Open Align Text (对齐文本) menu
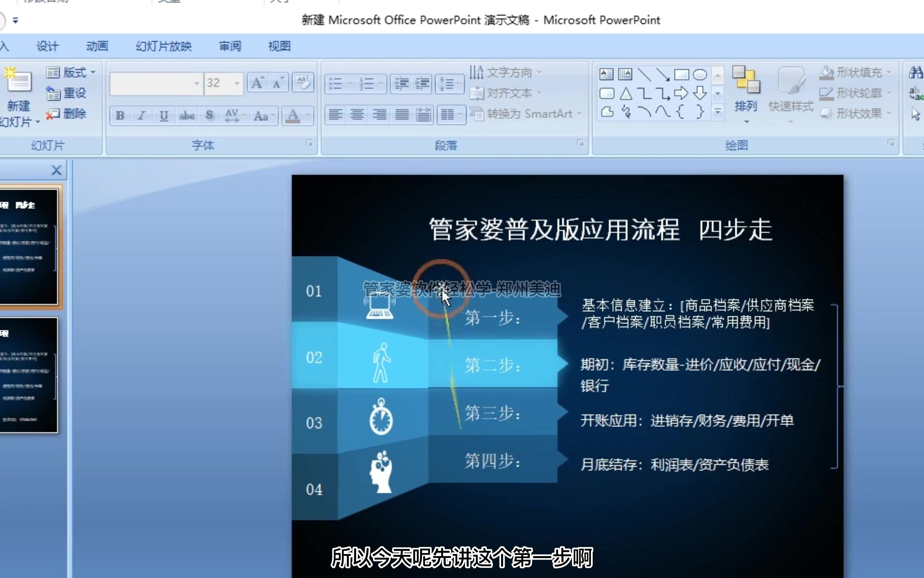The height and width of the screenshot is (578, 924). (506, 93)
